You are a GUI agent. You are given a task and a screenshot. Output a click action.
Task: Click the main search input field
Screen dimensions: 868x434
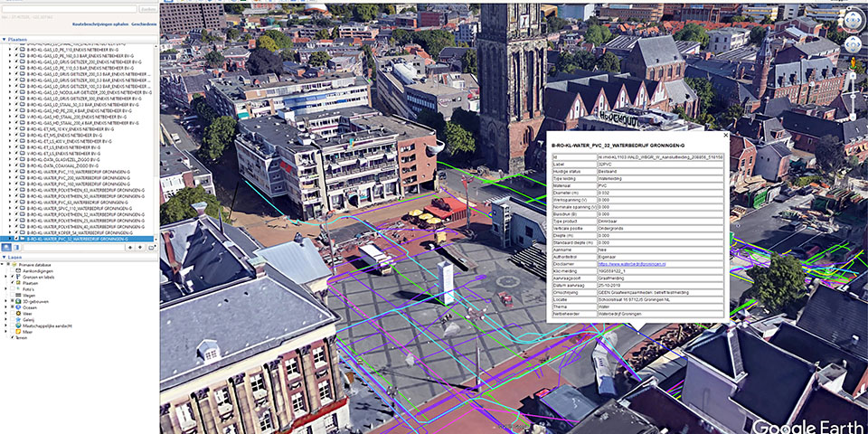click(70, 9)
